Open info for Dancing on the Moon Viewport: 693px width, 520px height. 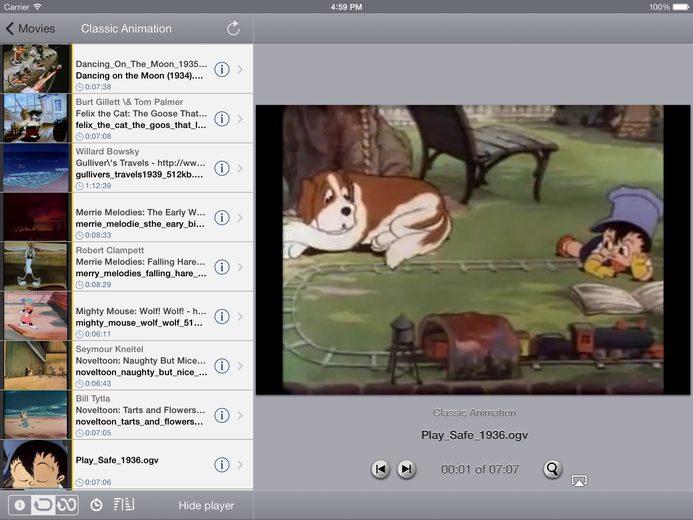pyautogui.click(x=222, y=69)
